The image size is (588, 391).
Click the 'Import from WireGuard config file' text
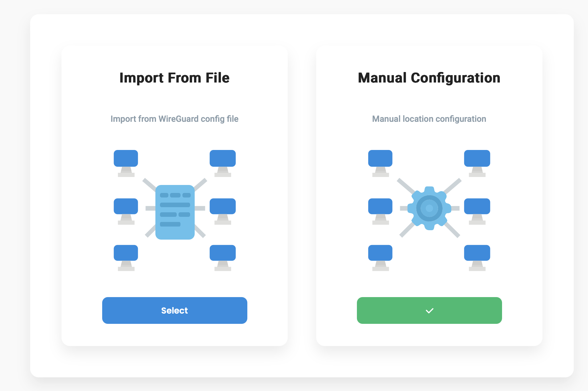(174, 119)
